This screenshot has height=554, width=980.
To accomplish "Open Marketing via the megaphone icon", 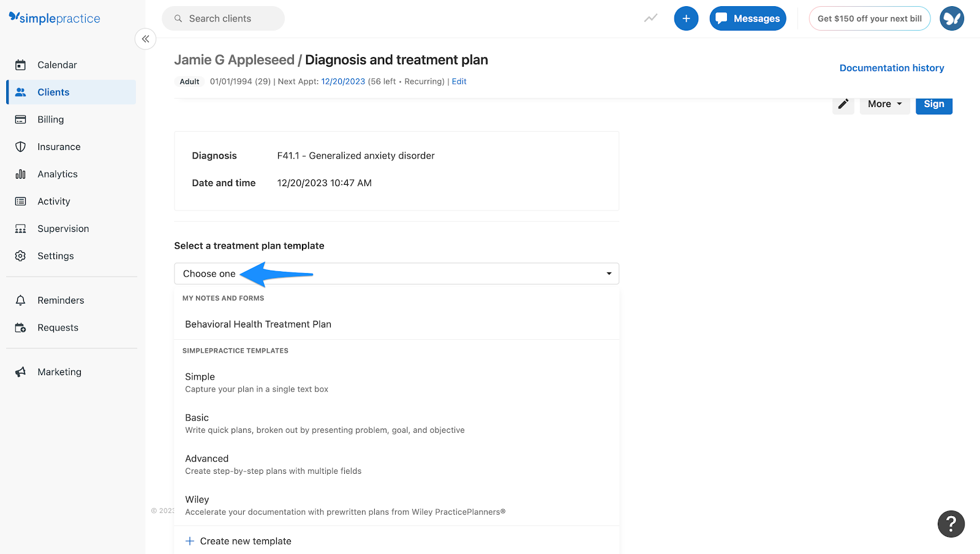I will point(59,372).
